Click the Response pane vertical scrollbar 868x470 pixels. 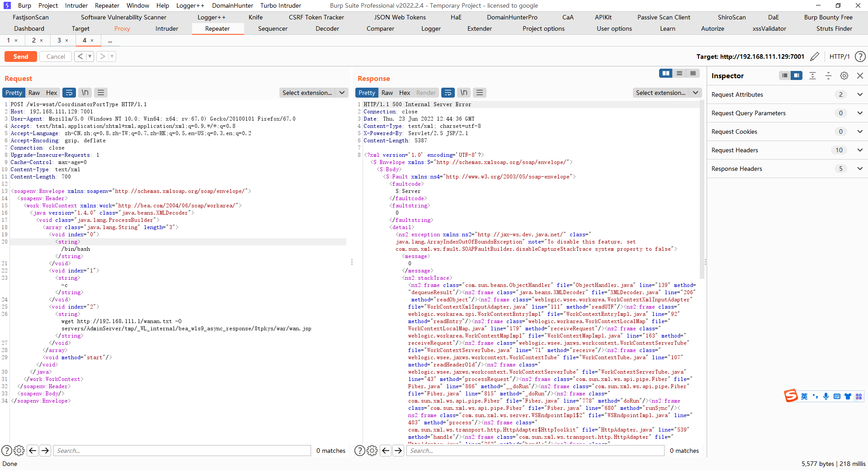[x=702, y=190]
